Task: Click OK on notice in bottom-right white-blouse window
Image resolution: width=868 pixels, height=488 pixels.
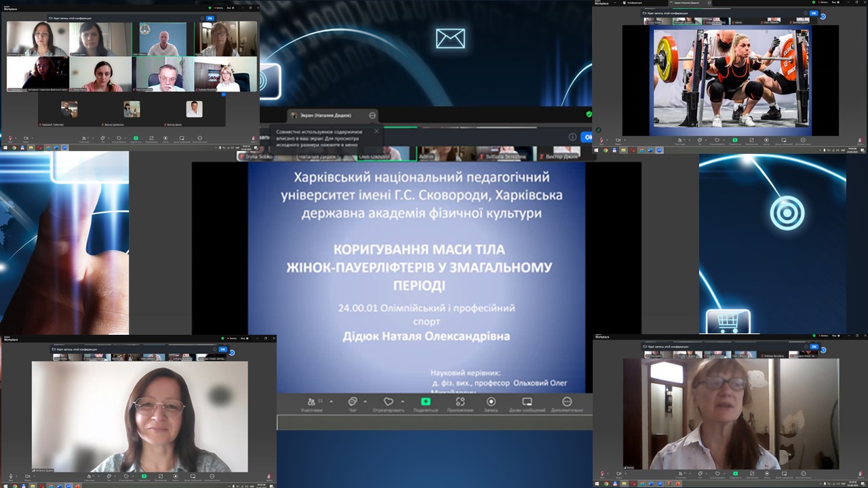Action: 814,347
